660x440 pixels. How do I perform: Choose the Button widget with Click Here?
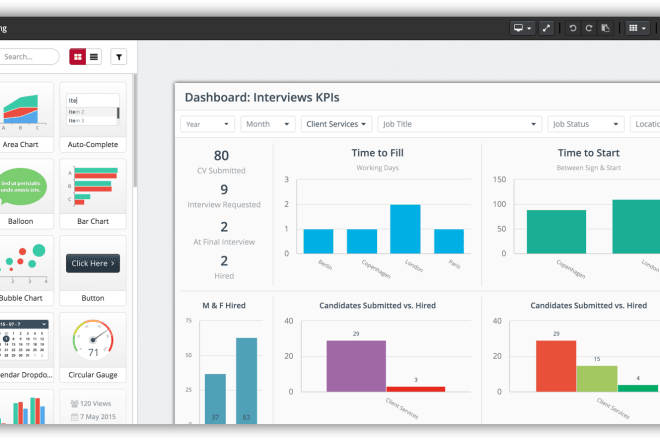point(93,270)
